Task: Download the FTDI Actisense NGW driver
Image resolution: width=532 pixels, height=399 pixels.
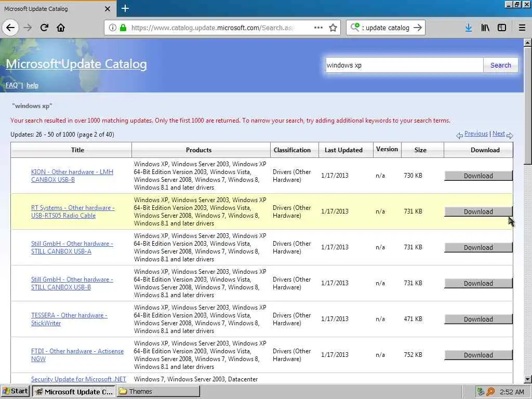Action: tap(478, 355)
